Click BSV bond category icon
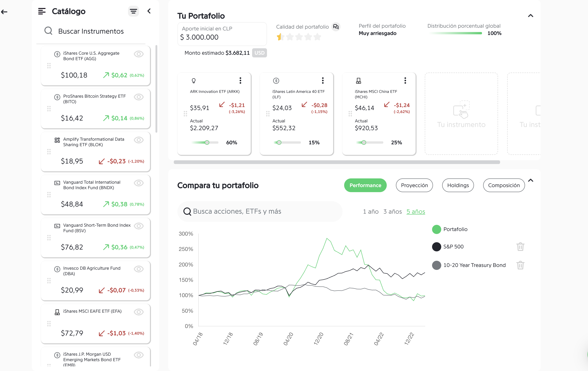The height and width of the screenshot is (371, 588). coord(57,226)
